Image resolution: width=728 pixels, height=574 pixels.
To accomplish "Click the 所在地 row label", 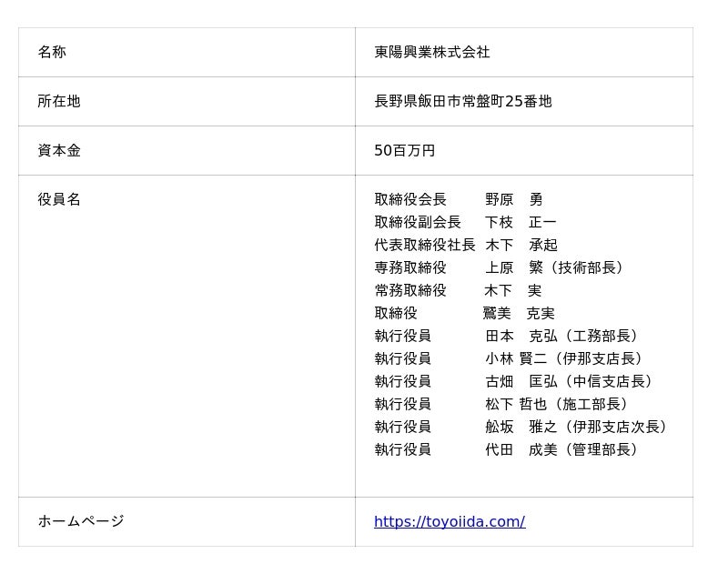I will click(59, 101).
